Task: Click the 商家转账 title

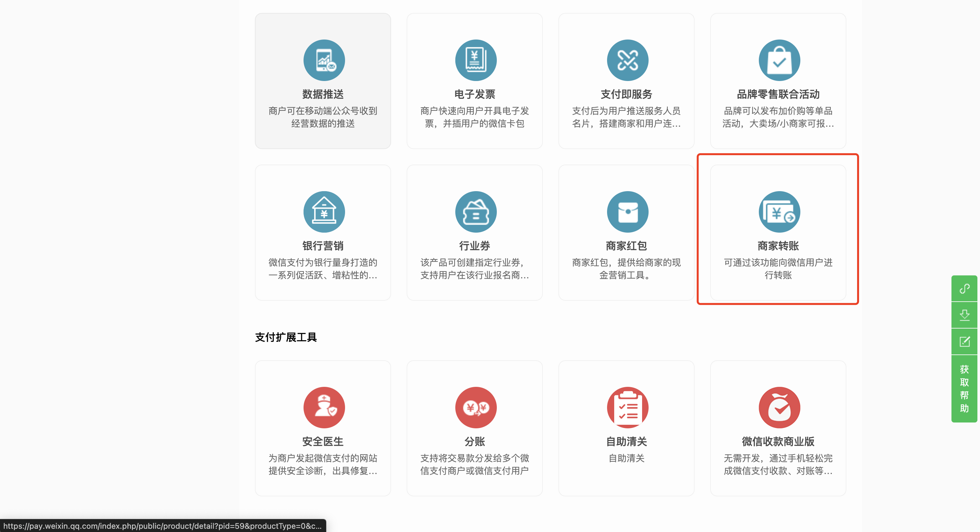Action: click(778, 246)
